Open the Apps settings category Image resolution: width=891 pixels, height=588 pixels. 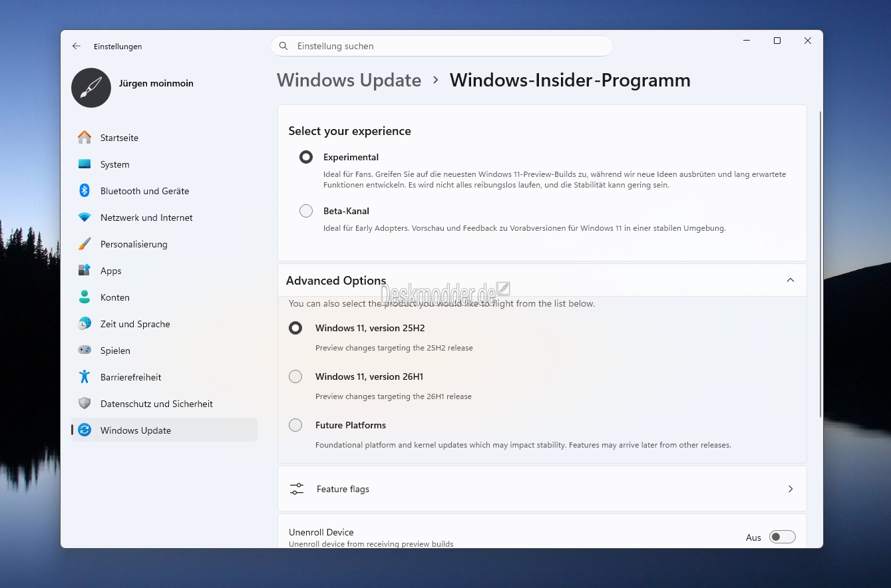click(x=111, y=271)
